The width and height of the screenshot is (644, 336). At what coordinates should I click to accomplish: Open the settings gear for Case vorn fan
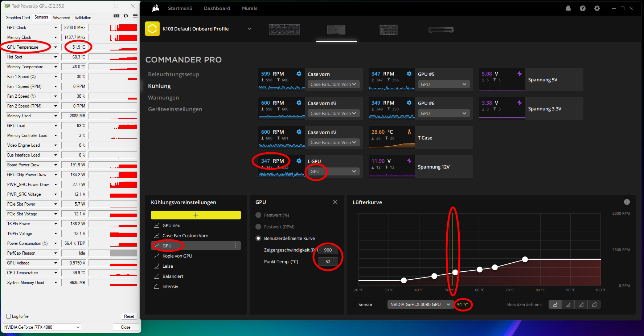click(299, 74)
